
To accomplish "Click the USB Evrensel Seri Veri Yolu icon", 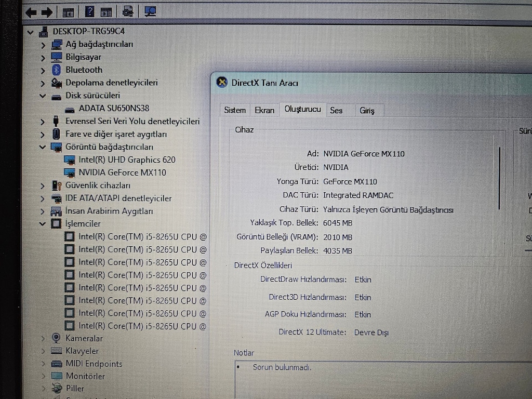I will (56, 121).
